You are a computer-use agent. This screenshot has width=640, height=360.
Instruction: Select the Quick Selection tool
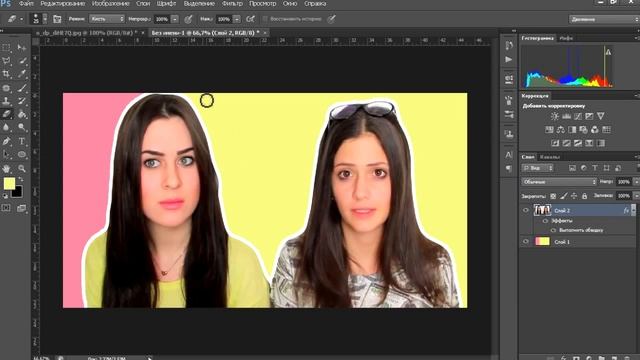[x=22, y=61]
